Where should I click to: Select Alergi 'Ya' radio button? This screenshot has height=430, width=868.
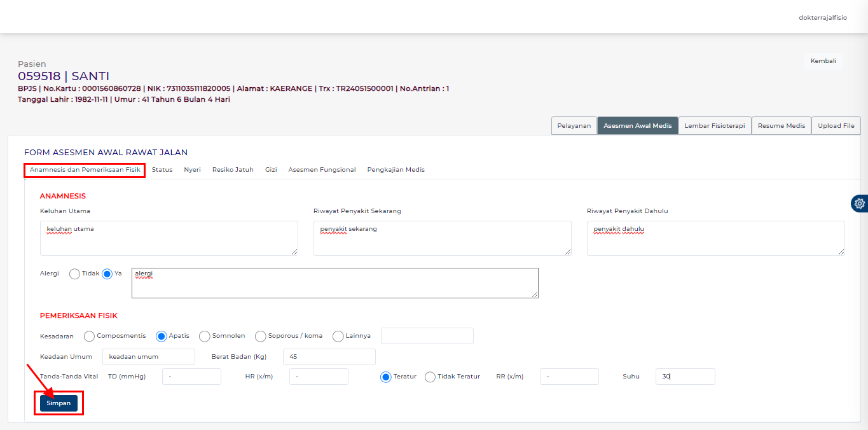click(107, 274)
